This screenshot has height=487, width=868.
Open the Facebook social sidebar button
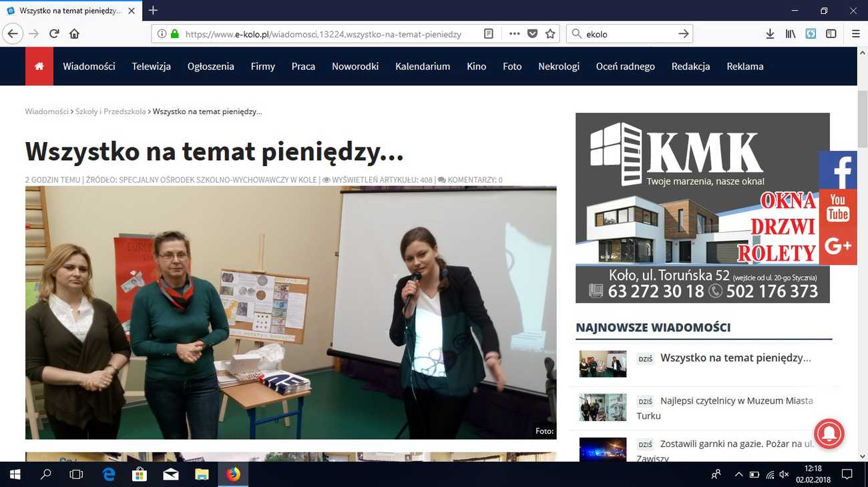tap(838, 170)
